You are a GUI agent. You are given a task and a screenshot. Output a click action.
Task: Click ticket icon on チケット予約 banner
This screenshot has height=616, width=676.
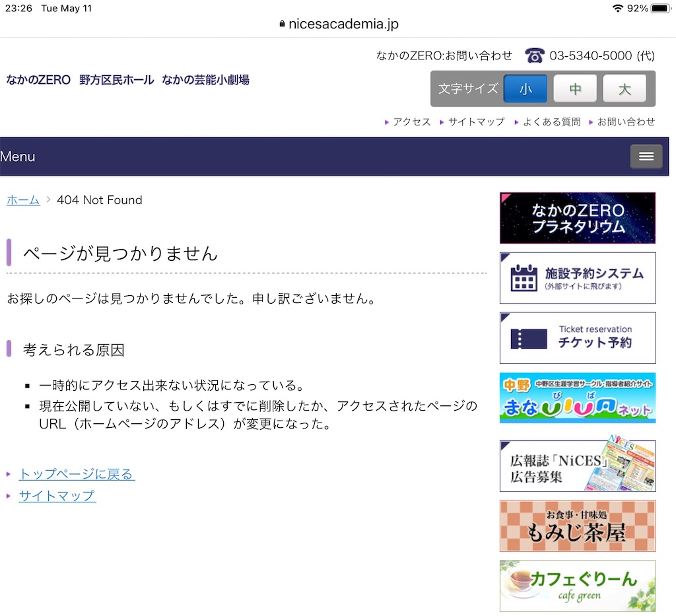tap(529, 339)
